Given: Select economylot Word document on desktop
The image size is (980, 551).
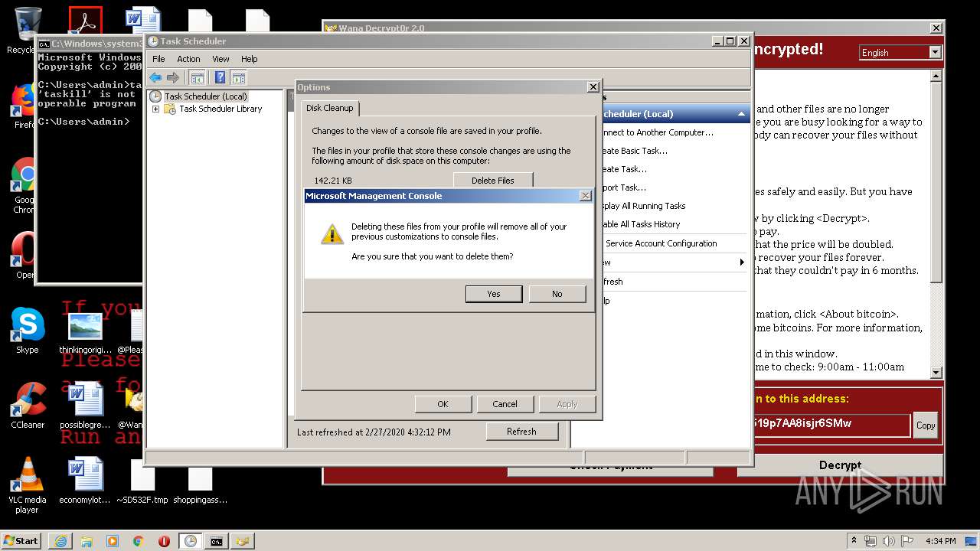Looking at the screenshot, I should click(x=85, y=481).
